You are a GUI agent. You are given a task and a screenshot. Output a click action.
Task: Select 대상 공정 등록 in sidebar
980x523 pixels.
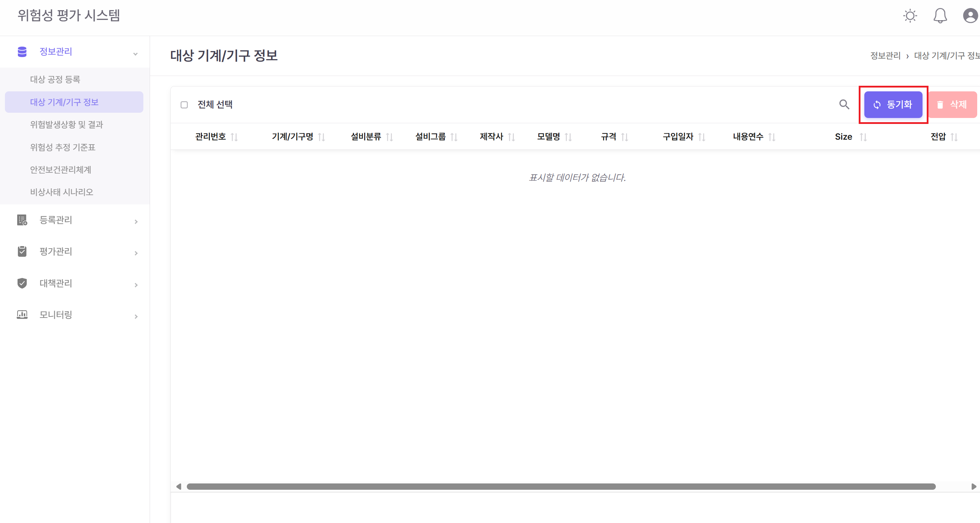[x=55, y=79]
